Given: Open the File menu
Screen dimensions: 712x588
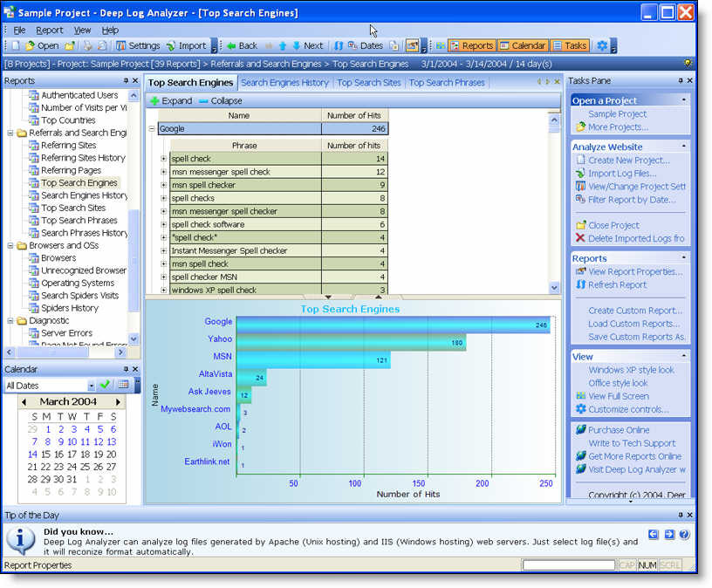Looking at the screenshot, I should (x=19, y=31).
